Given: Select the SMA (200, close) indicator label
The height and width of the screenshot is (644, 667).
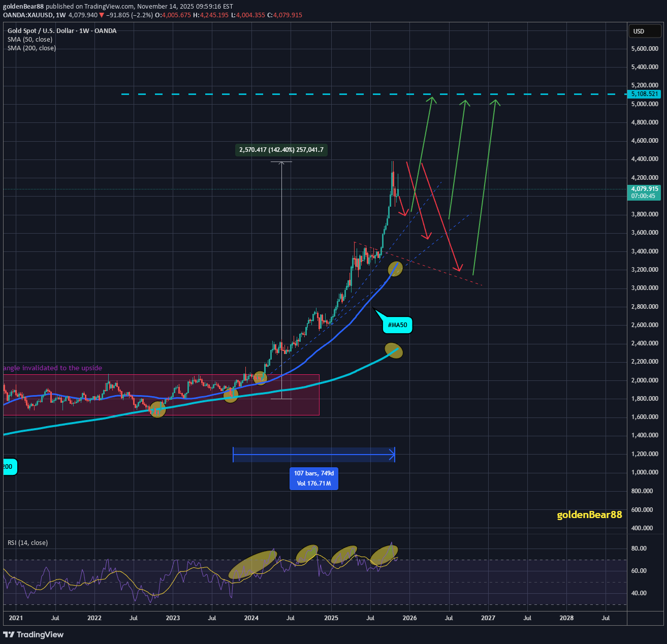Looking at the screenshot, I should (x=31, y=48).
